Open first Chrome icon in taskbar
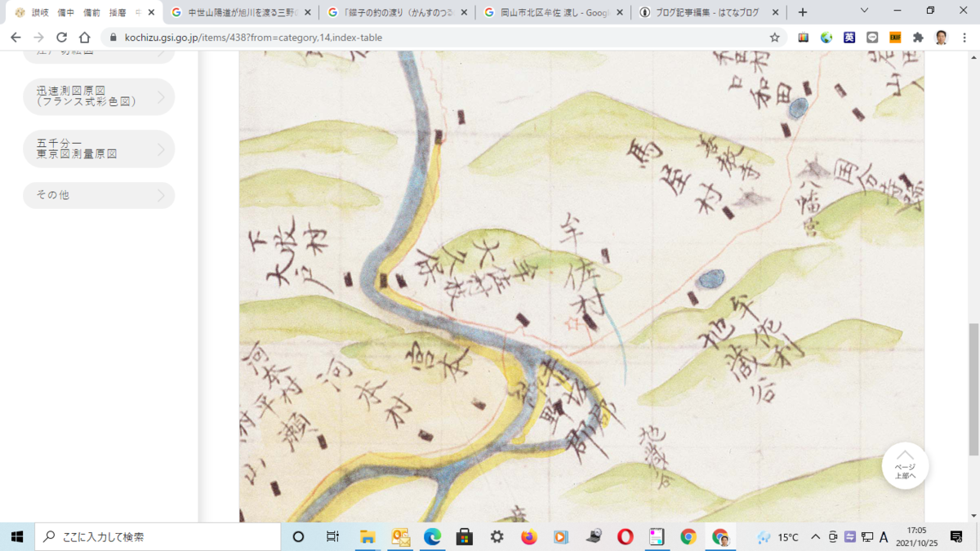The width and height of the screenshot is (980, 551). [x=688, y=536]
